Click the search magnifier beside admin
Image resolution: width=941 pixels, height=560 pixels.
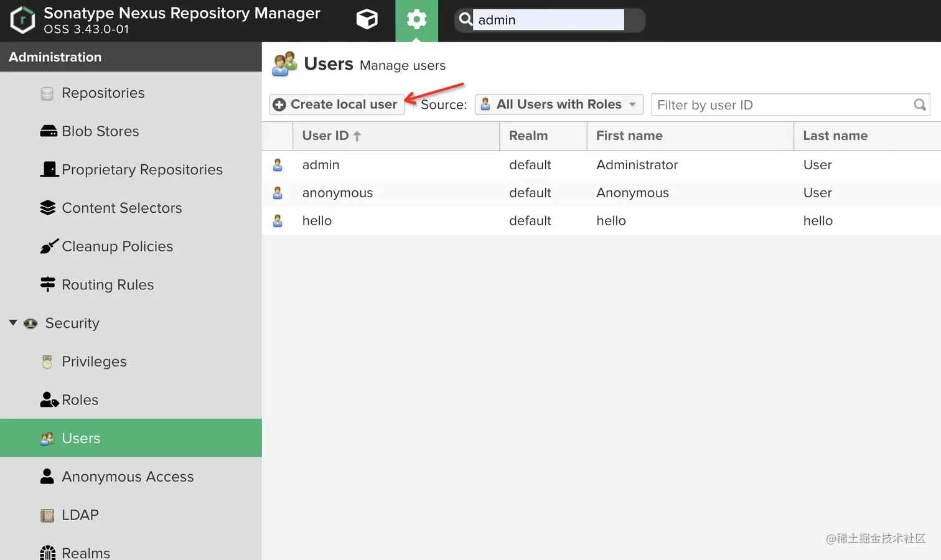point(465,19)
